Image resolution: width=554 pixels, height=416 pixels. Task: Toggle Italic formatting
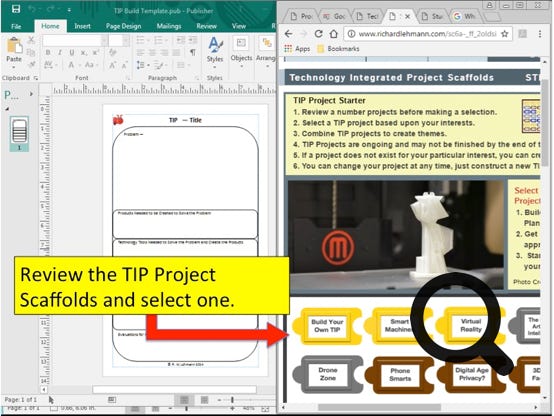60,53
